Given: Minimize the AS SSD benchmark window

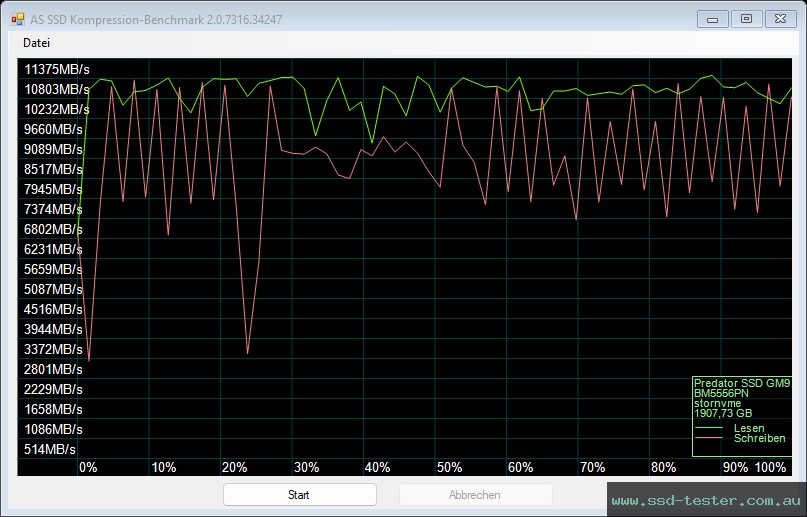Looking at the screenshot, I should tap(712, 20).
